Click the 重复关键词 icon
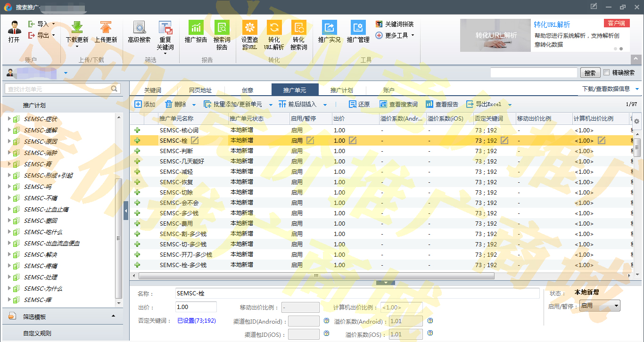The width and height of the screenshot is (644, 342). pos(165,27)
